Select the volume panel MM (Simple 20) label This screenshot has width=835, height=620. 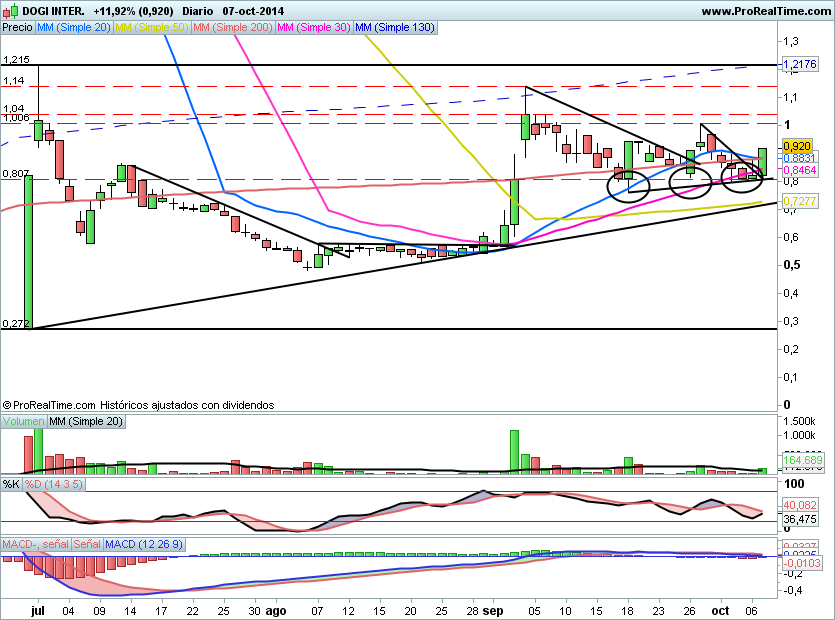84,422
